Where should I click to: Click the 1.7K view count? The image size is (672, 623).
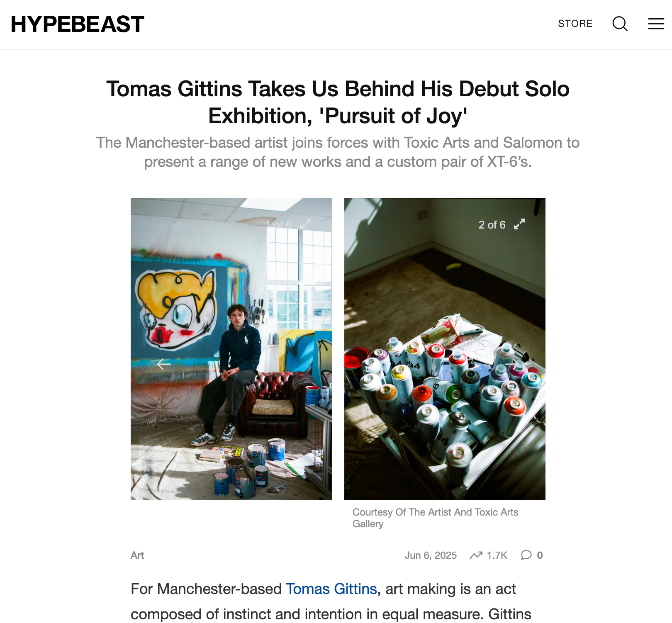point(497,555)
